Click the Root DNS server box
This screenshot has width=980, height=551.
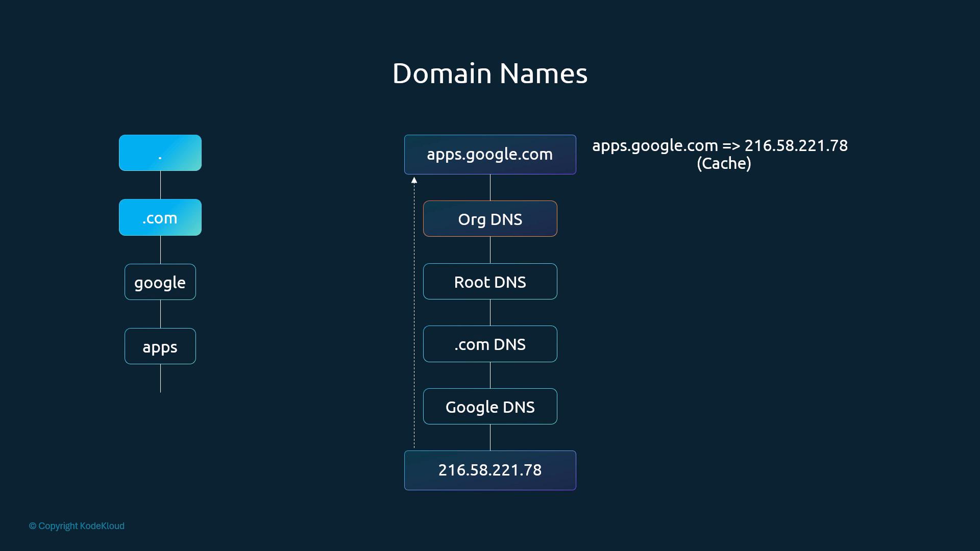point(490,282)
